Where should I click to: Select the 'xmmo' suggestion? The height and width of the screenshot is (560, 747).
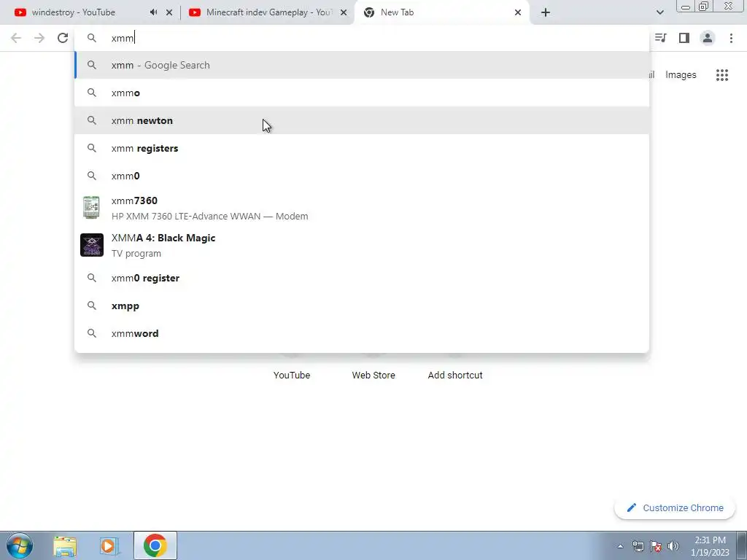click(x=362, y=93)
